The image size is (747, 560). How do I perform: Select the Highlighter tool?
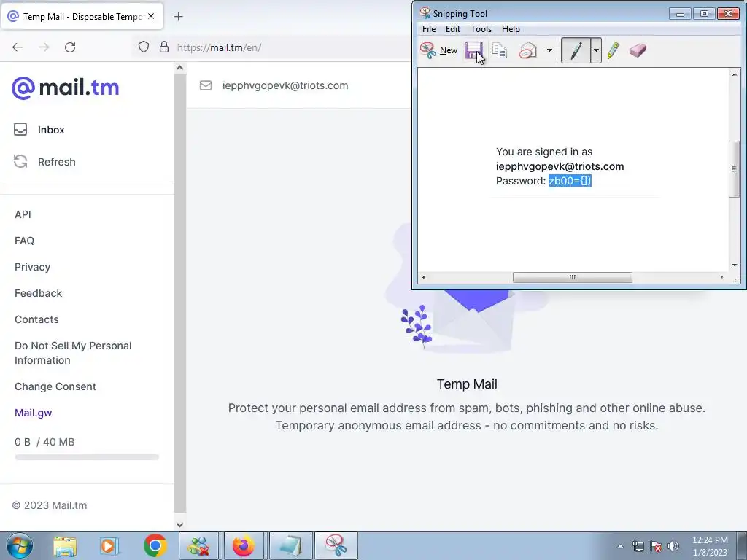pyautogui.click(x=614, y=50)
